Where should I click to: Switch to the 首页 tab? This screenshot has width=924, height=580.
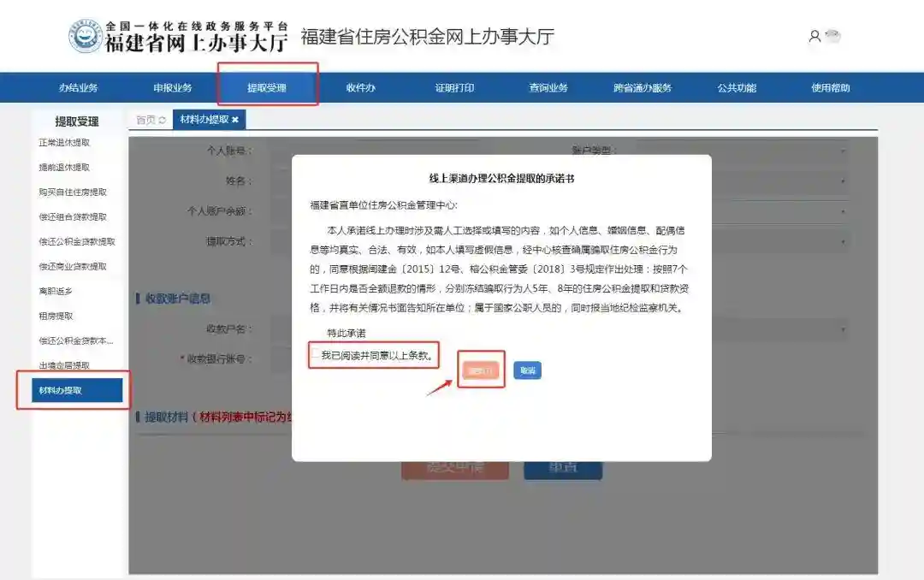coord(145,121)
